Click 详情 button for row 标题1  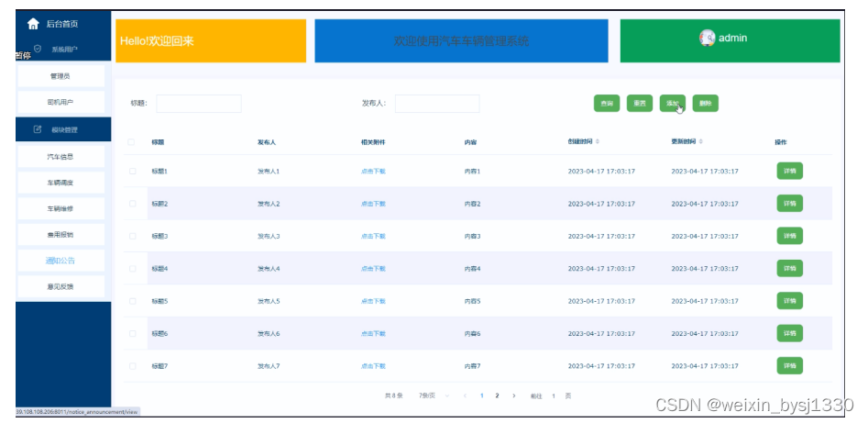click(789, 171)
